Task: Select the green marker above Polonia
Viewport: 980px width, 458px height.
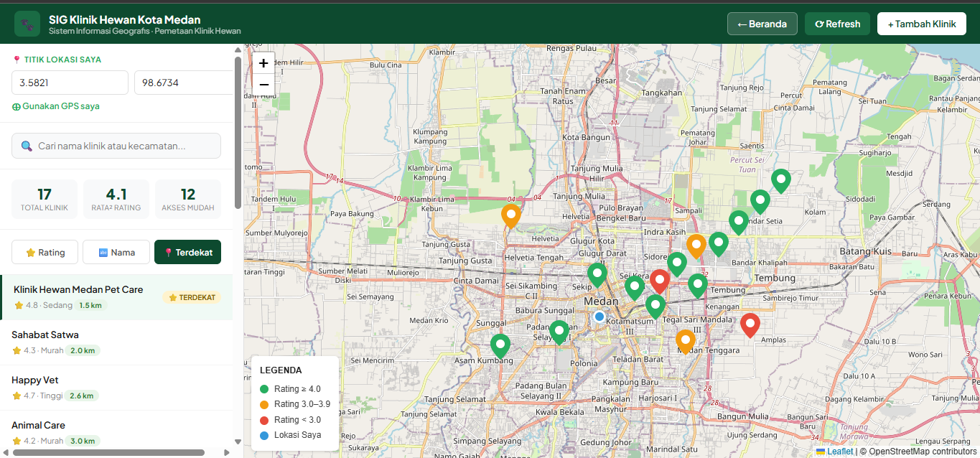Action: point(559,333)
